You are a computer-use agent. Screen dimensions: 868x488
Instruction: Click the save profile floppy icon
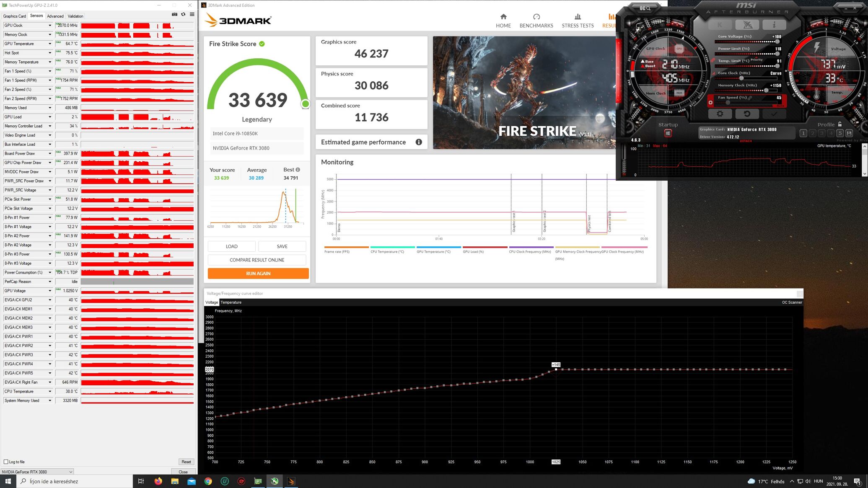pyautogui.click(x=849, y=133)
